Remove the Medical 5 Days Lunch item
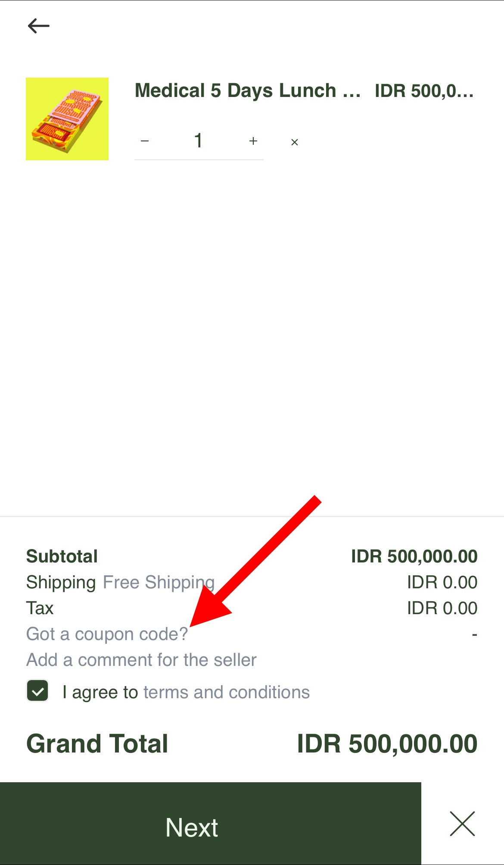The width and height of the screenshot is (504, 865). pos(295,142)
